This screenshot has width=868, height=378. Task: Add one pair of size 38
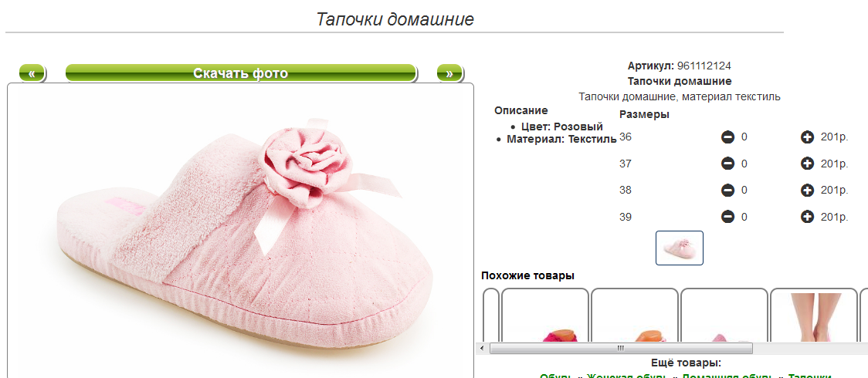[x=807, y=190]
